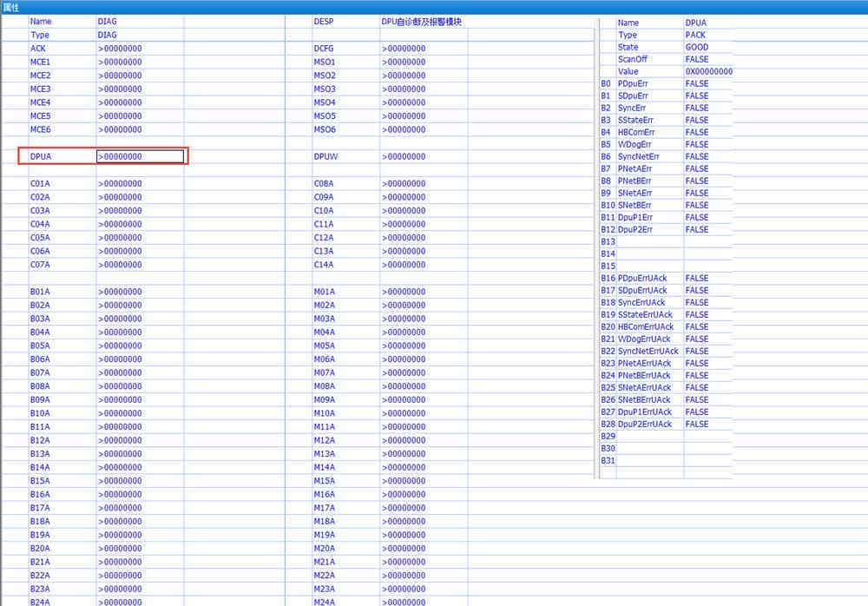Click the ACK value cell
The image size is (868, 606).
140,49
